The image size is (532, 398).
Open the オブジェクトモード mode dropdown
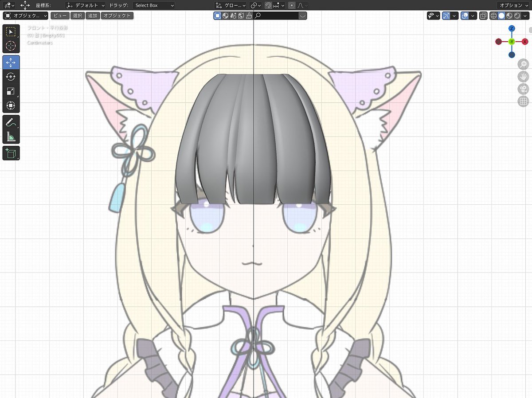24,16
